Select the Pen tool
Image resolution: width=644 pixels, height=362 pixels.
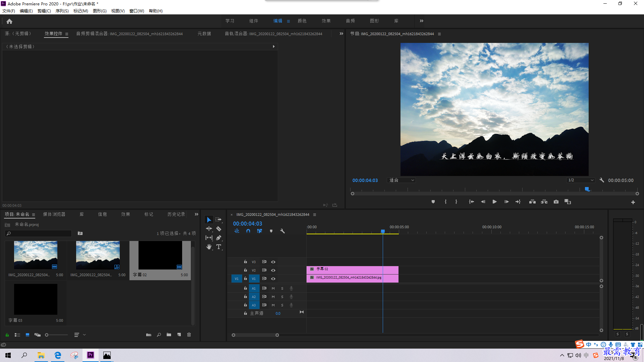[x=219, y=238]
